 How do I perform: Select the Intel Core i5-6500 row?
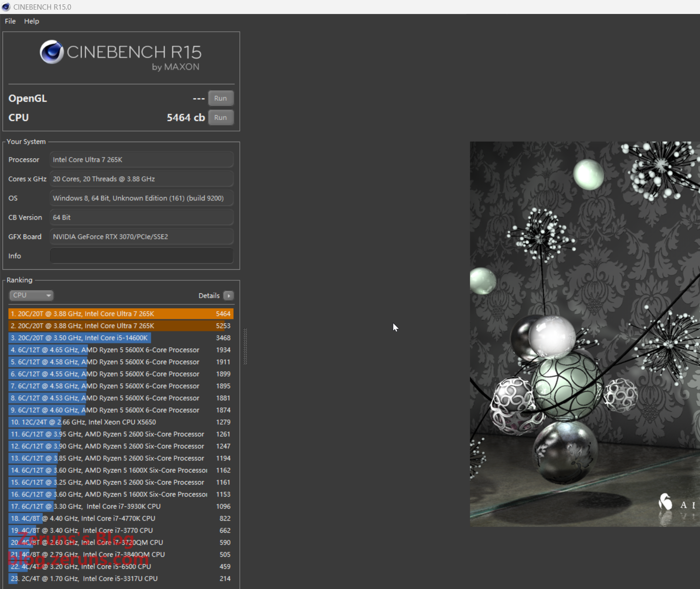tap(121, 566)
